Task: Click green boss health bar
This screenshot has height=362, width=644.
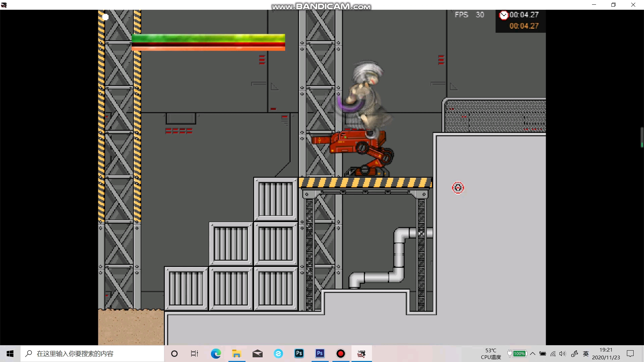Action: tap(208, 38)
